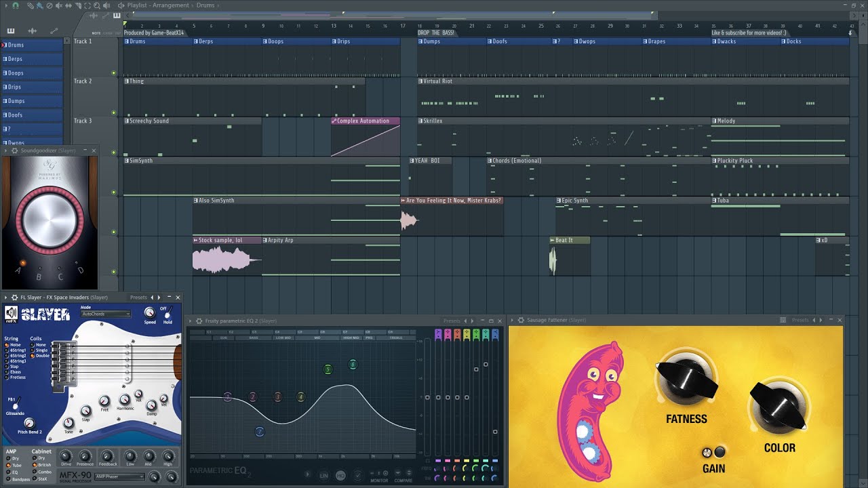Click the large Soundgoodizer knob
Viewport: 868px width, 488px height.
pyautogui.click(x=50, y=219)
